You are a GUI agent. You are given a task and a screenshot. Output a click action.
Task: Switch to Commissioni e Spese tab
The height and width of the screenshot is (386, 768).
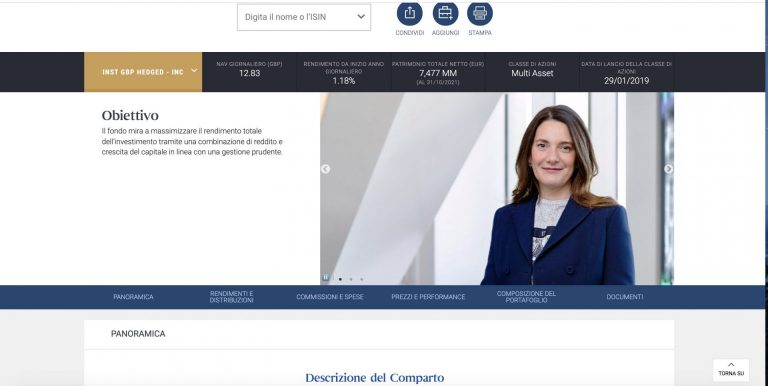coord(330,297)
